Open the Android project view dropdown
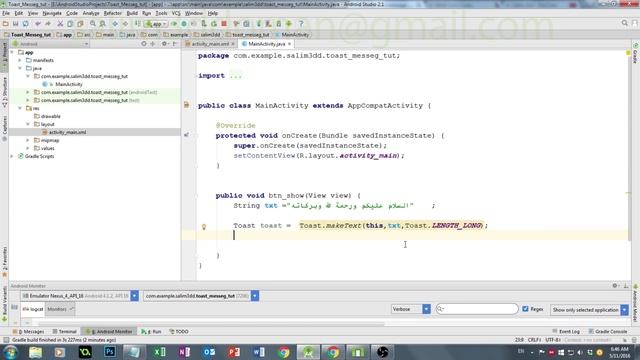 [x=50, y=44]
